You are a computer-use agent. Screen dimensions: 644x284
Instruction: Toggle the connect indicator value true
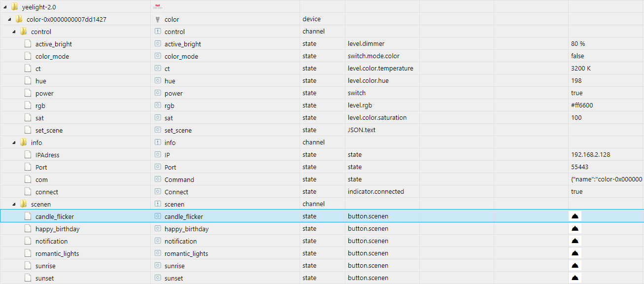[x=576, y=192]
